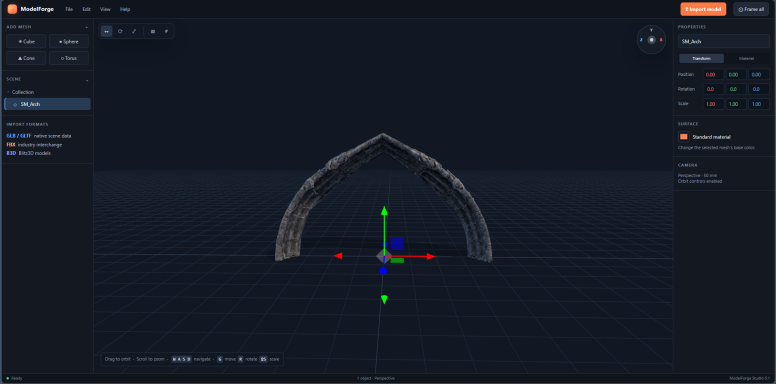Image resolution: width=776 pixels, height=384 pixels.
Task: Click the orange Standard material color swatch
Action: pyautogui.click(x=683, y=137)
